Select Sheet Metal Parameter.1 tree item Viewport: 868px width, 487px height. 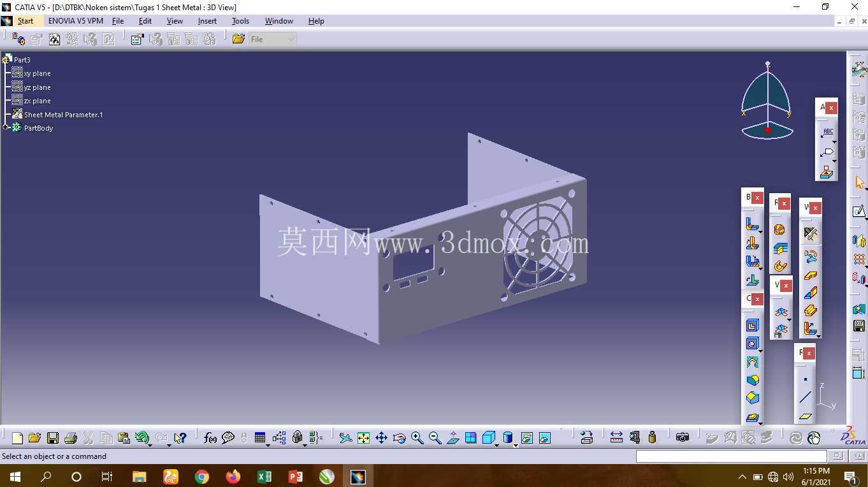click(x=63, y=115)
